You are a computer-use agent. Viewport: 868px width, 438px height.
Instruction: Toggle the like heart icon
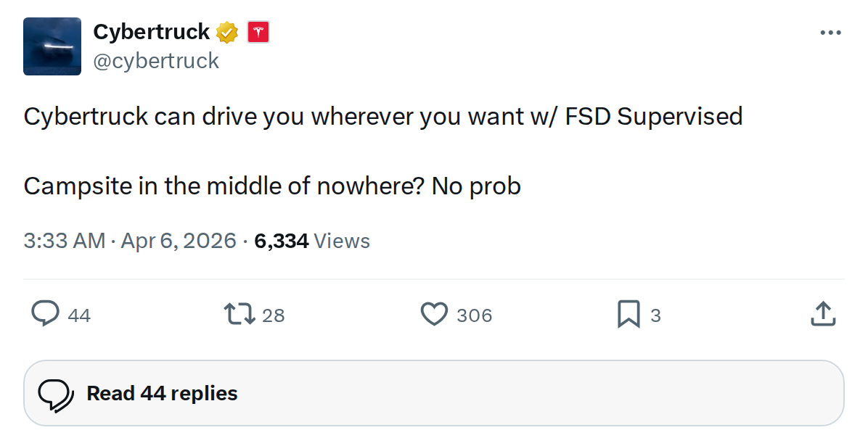[434, 314]
